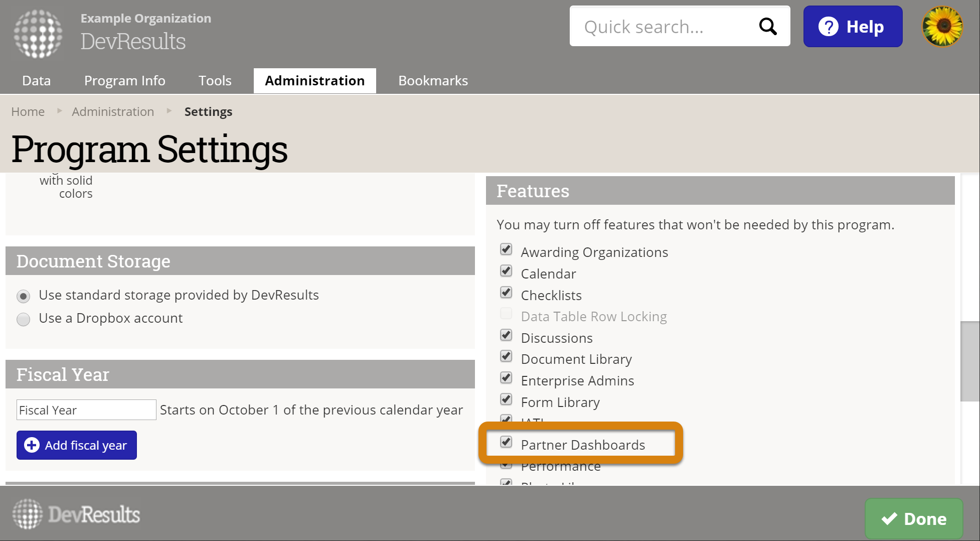
Task: Open the sunflower user avatar
Action: 942,27
